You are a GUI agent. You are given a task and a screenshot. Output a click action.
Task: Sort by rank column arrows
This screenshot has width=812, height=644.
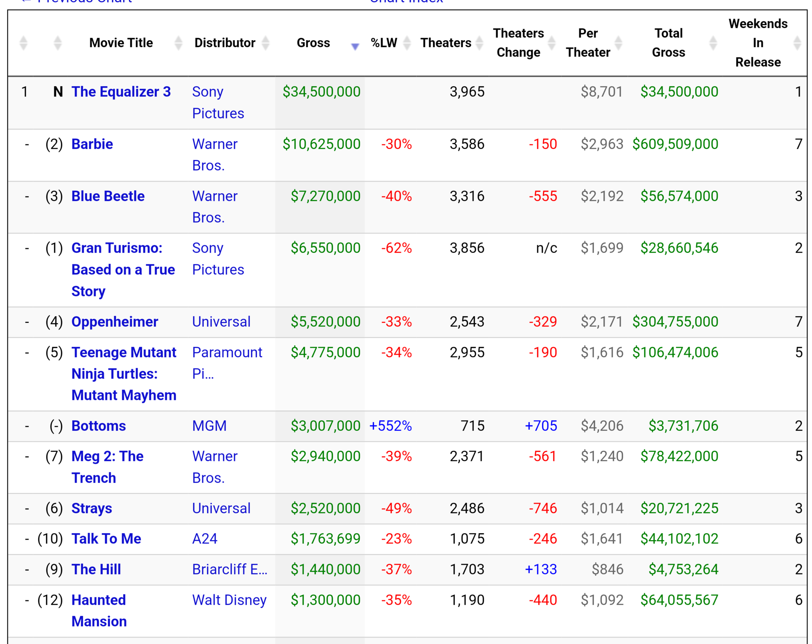[24, 43]
